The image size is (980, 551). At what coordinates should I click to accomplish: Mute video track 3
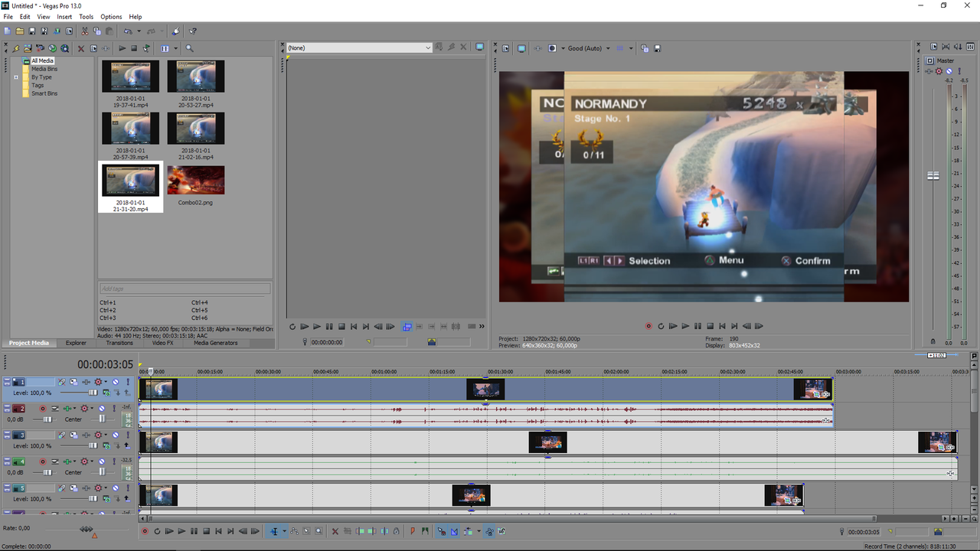click(116, 435)
